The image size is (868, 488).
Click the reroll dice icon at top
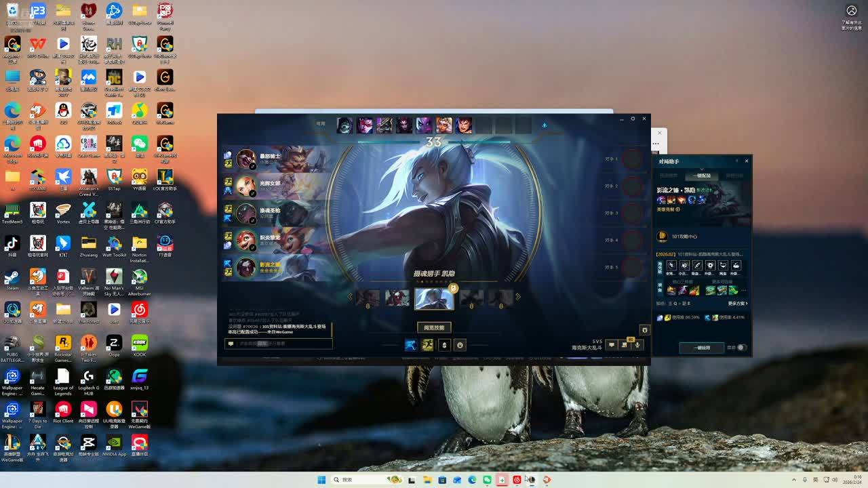[x=544, y=125]
